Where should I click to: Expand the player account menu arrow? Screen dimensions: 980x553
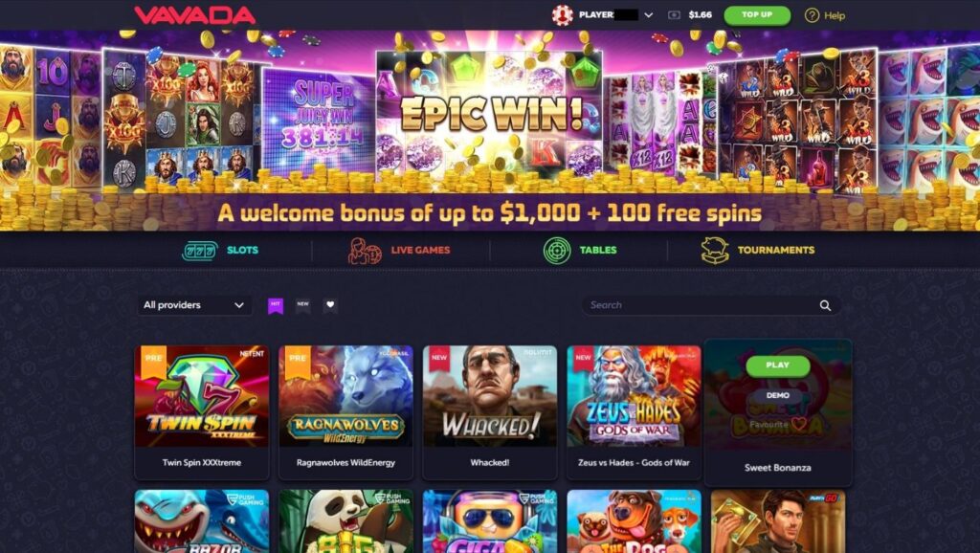tap(649, 15)
